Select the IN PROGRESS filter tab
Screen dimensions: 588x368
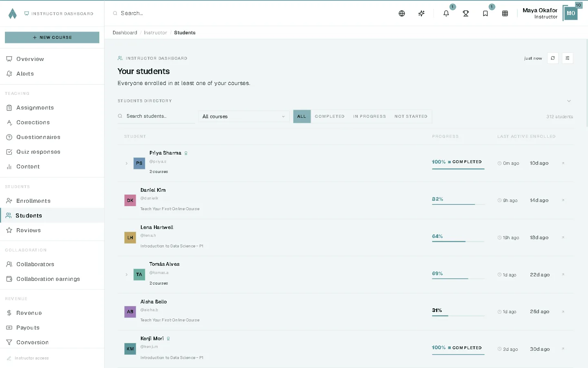370,117
